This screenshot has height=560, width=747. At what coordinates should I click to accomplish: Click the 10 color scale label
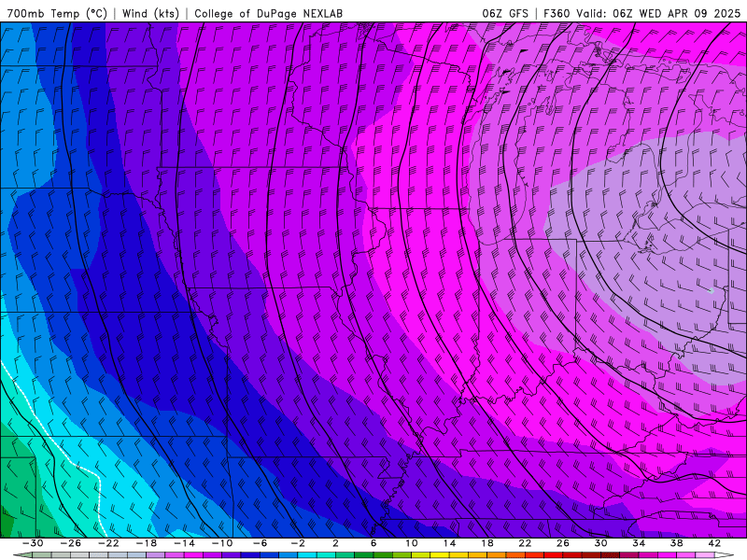click(411, 543)
